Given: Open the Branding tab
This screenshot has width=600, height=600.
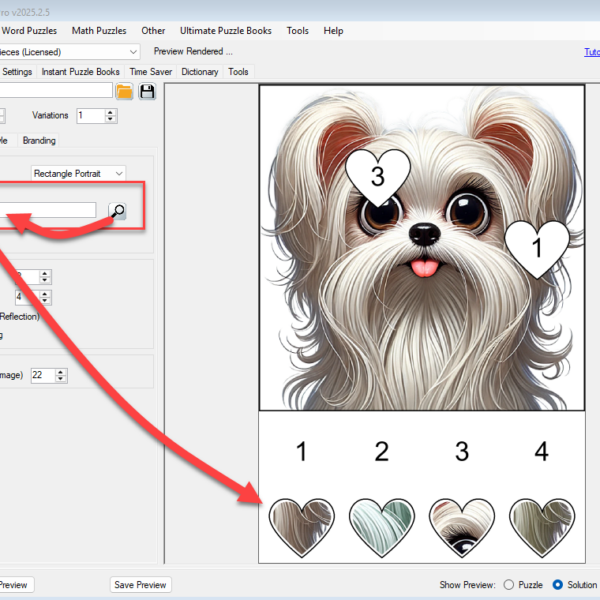Looking at the screenshot, I should coord(39,141).
